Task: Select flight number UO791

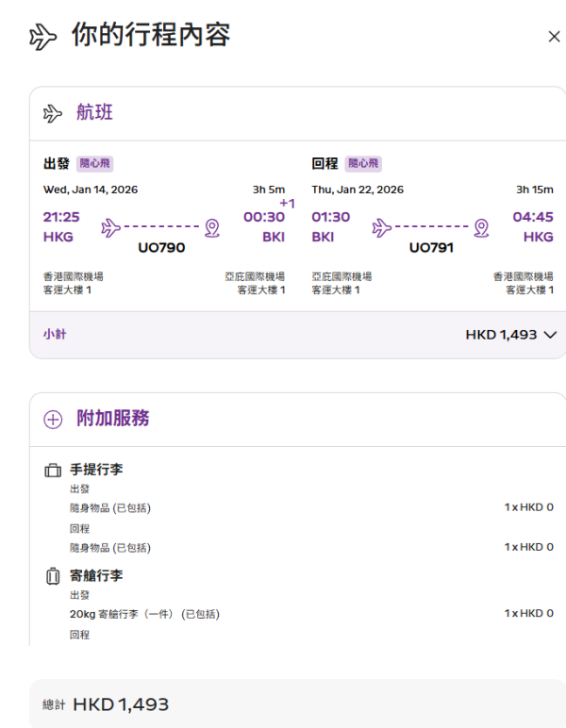Action: [431, 248]
